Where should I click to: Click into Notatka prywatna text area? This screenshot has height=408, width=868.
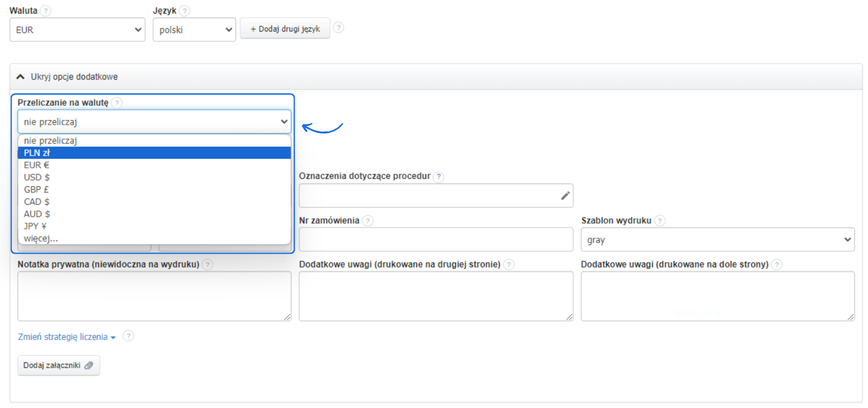coord(154,296)
